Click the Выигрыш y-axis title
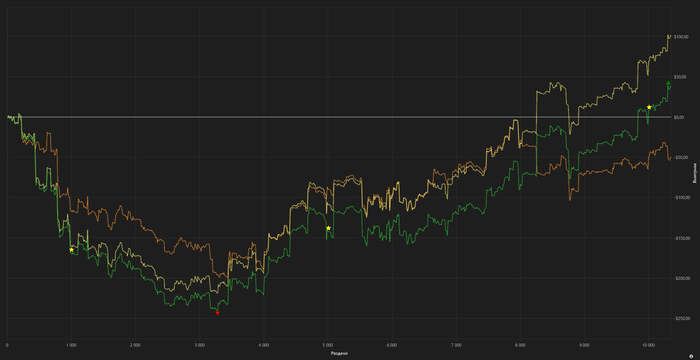Image resolution: width=700 pixels, height=360 pixels. pyautogui.click(x=695, y=174)
